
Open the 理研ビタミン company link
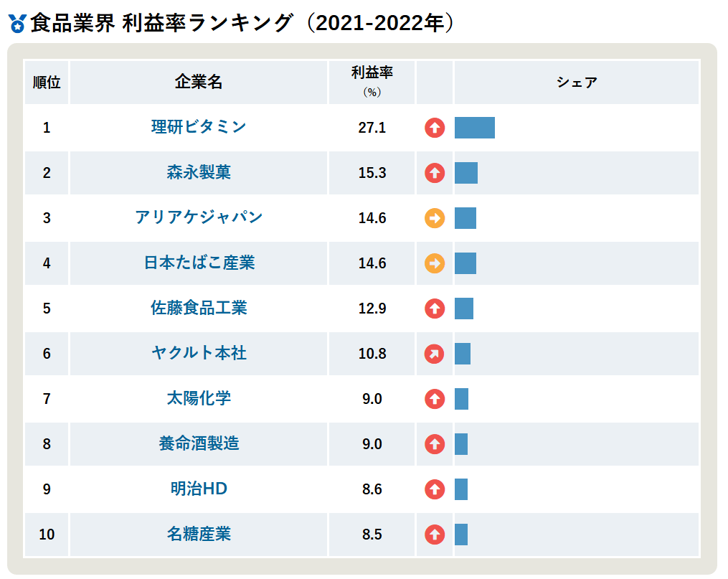click(198, 128)
